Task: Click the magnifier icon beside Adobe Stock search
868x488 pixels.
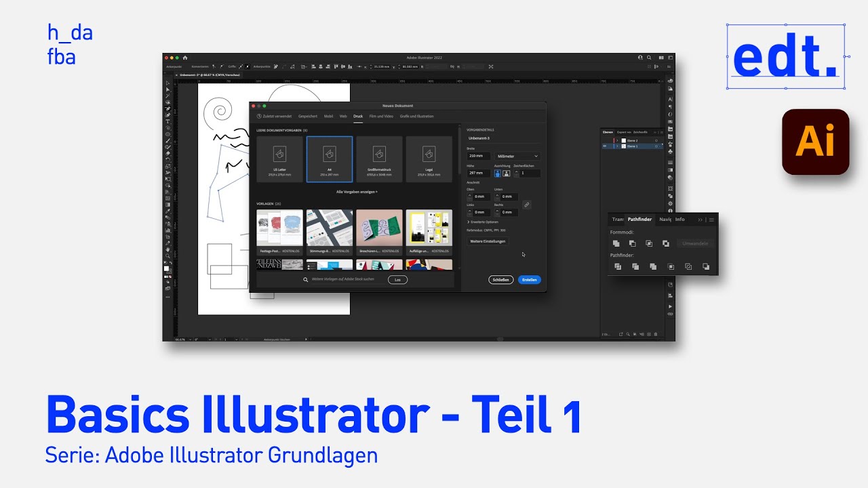Action: (307, 279)
